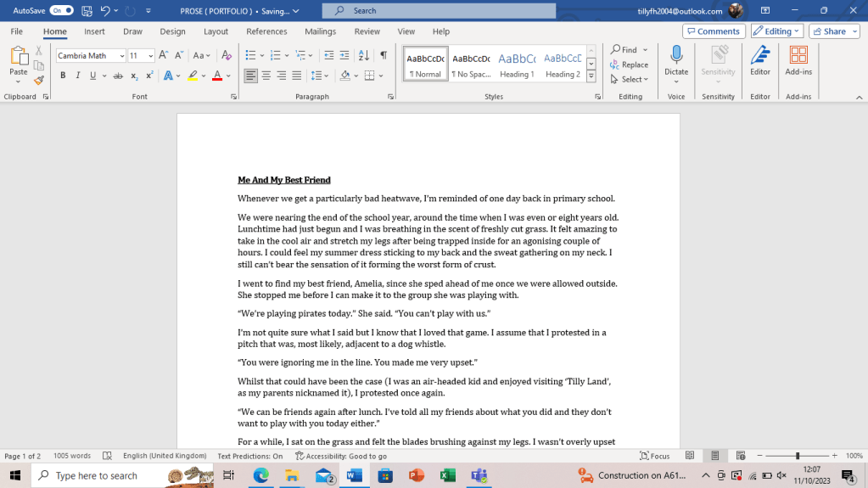Open the font name dropdown
Screen dimensions: 868x488
122,56
